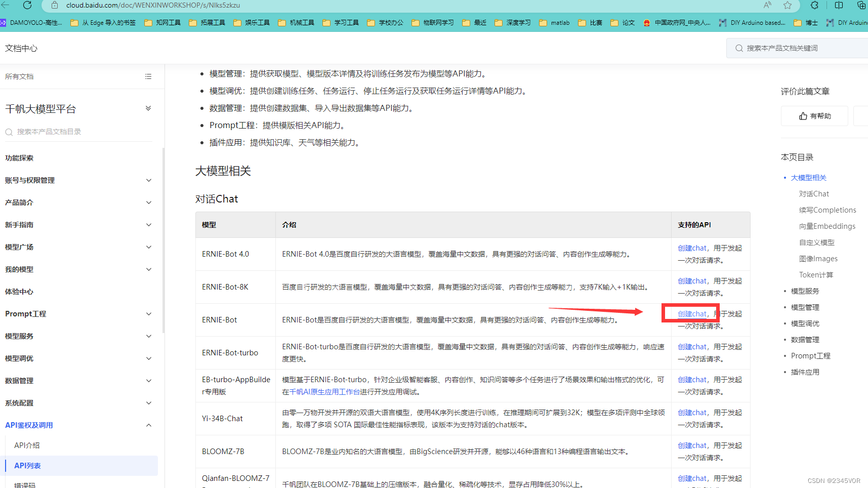Image resolution: width=868 pixels, height=488 pixels.
Task: Open the 中国政府网 bookmark
Action: (676, 23)
